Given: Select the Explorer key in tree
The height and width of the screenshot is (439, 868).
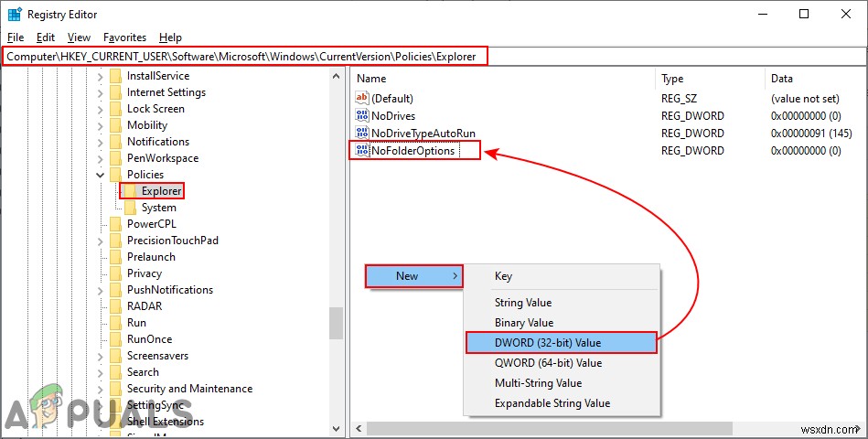Looking at the screenshot, I should (x=161, y=191).
